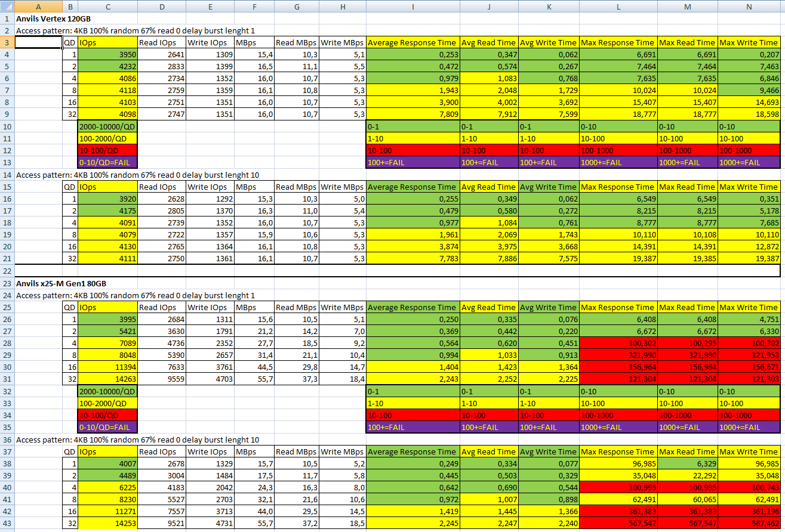This screenshot has height=532, width=785.
Task: Click the IOps value 7089
Action: click(107, 344)
